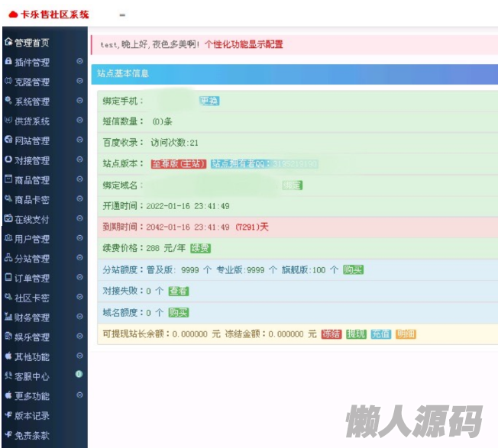
Task: Click the apple icon for 更多功能
Action: point(8,395)
